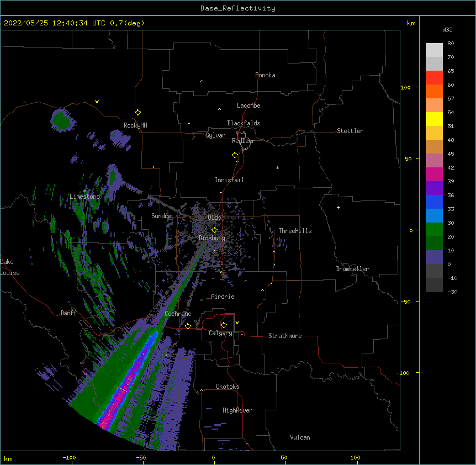Image resolution: width=476 pixels, height=465 pixels.
Task: Select the purple 39 dBZ color swatch
Action: pos(434,188)
